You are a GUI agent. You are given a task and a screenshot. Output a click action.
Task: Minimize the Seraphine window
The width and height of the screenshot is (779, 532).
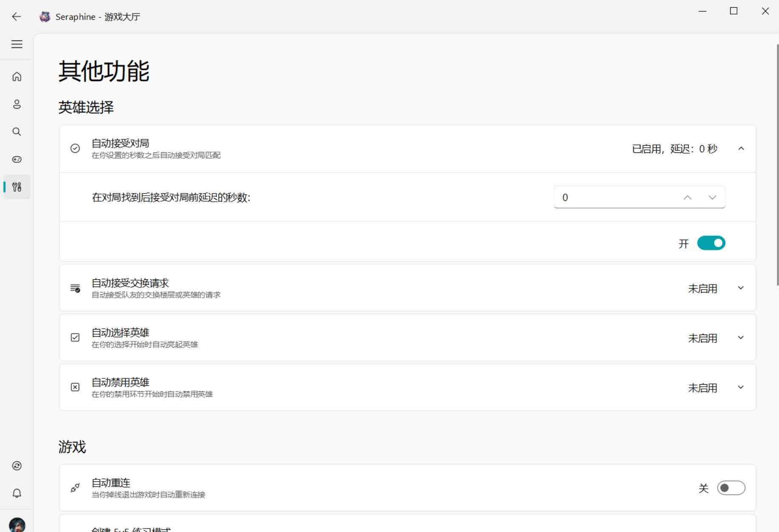coord(703,11)
